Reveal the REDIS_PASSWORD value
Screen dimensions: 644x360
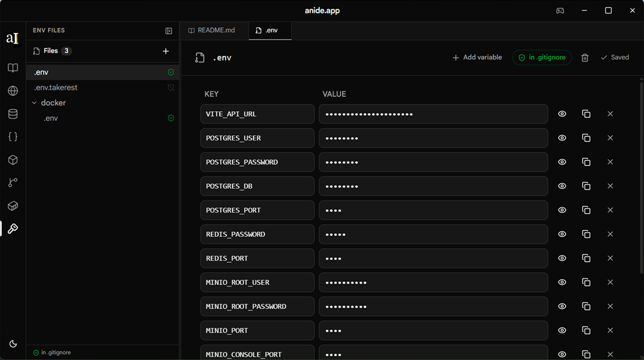(562, 234)
